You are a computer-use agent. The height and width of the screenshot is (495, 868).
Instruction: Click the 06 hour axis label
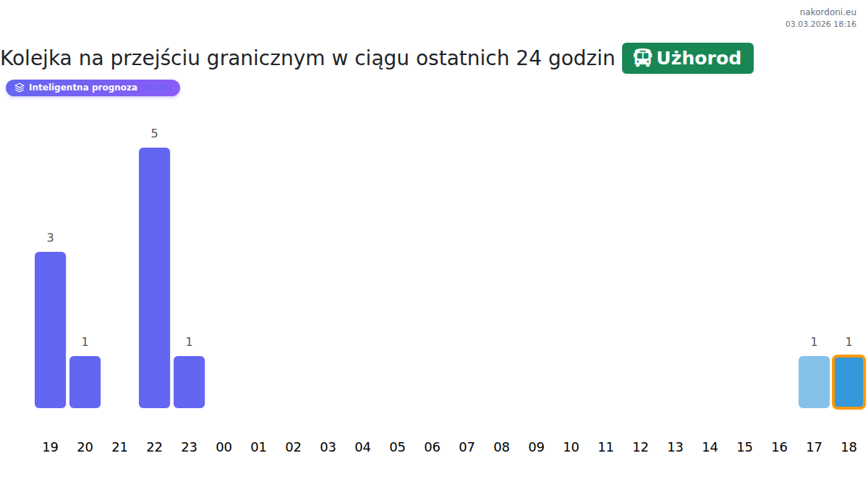point(432,447)
